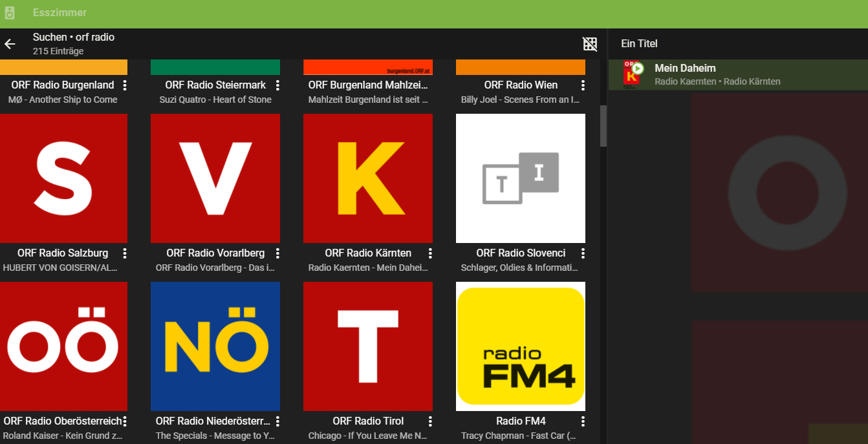Click Billy Joel - Scenes From subtitle
Image resolution: width=868 pixels, height=444 pixels.
520,100
